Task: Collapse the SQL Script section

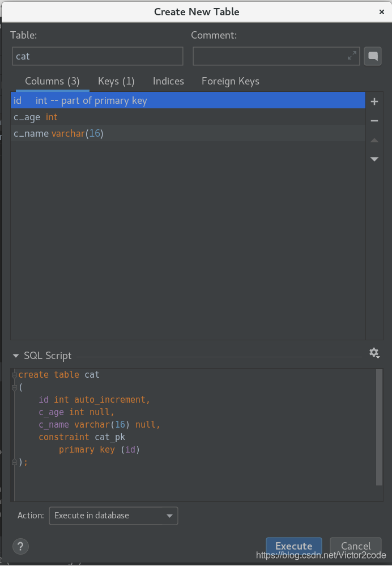Action: (16, 356)
